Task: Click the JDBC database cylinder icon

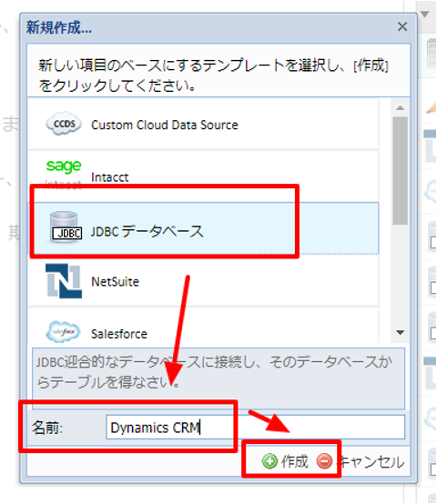Action: tap(66, 227)
